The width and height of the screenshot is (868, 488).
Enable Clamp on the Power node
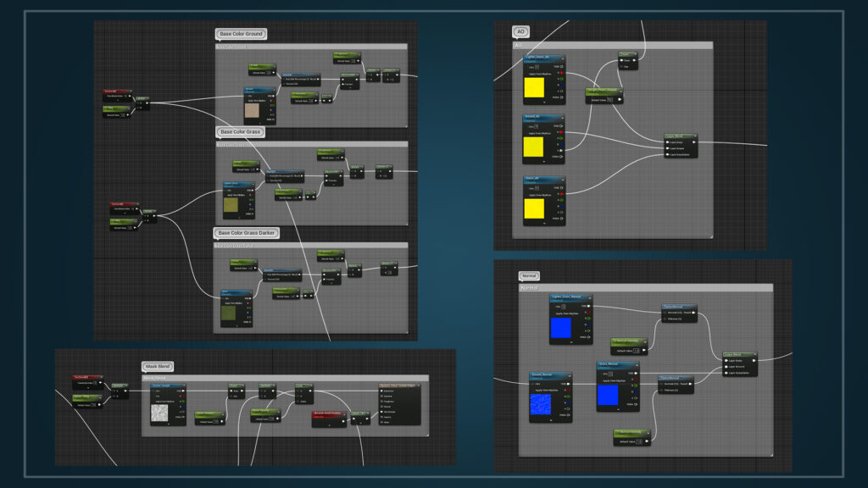pyautogui.click(x=620, y=65)
